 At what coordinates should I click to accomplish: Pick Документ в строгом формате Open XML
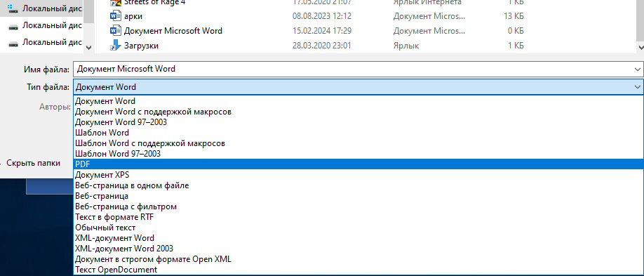click(x=358, y=259)
